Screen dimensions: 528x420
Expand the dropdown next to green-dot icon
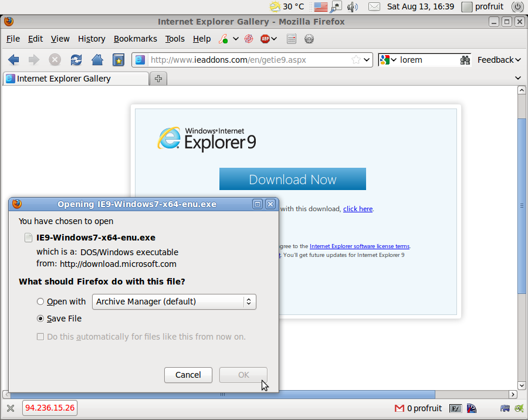tap(236, 39)
